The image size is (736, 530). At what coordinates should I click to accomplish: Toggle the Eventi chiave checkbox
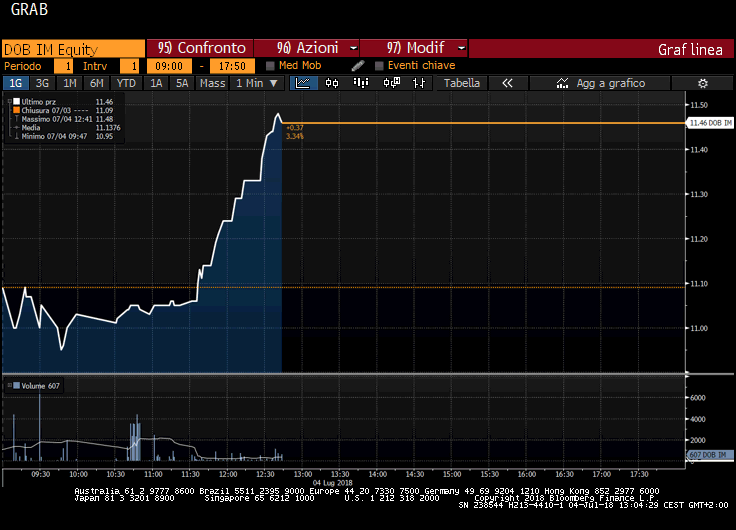tap(379, 66)
